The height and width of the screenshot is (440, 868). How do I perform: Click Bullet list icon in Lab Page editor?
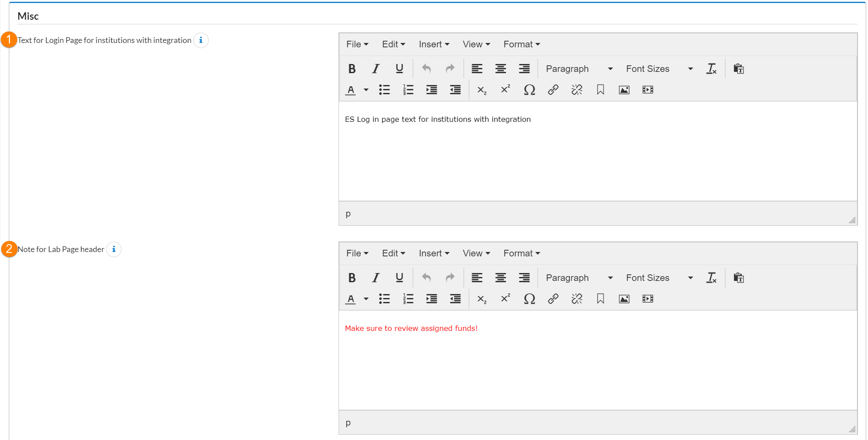[384, 299]
